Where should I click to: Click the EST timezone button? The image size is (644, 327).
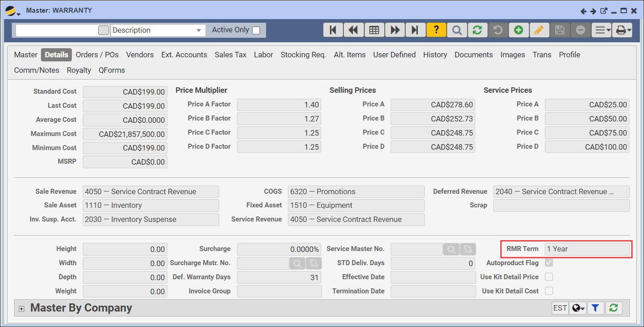coord(560,308)
